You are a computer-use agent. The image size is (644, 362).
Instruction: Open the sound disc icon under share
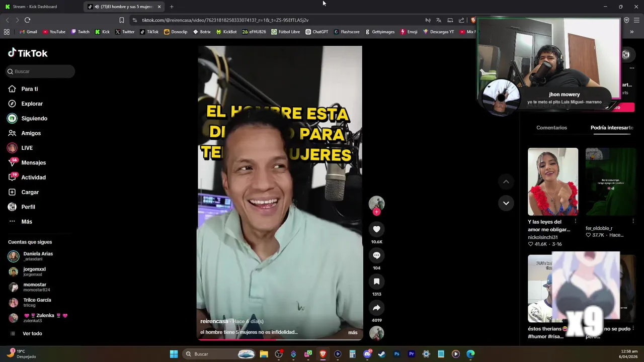(x=376, y=333)
